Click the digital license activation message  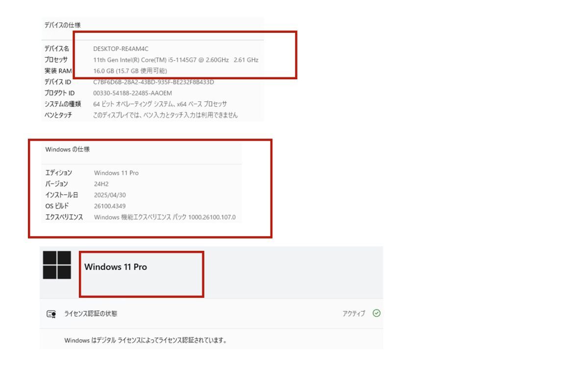pos(146,340)
